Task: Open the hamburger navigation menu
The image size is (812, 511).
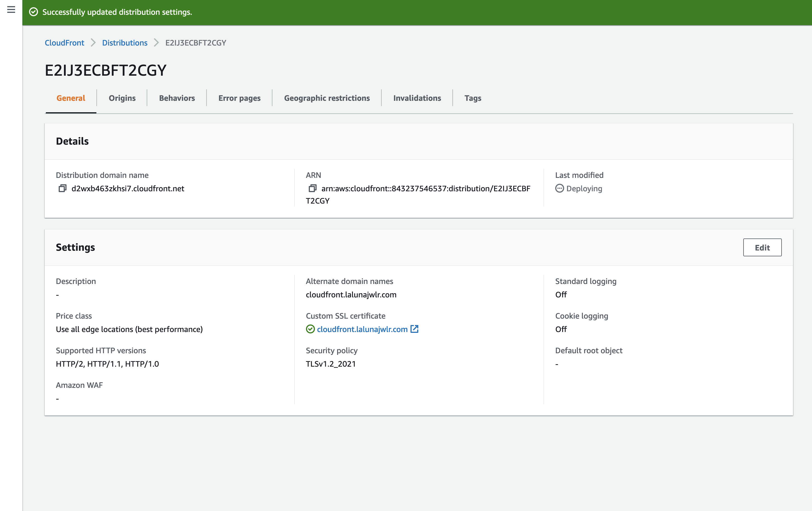Action: (11, 9)
